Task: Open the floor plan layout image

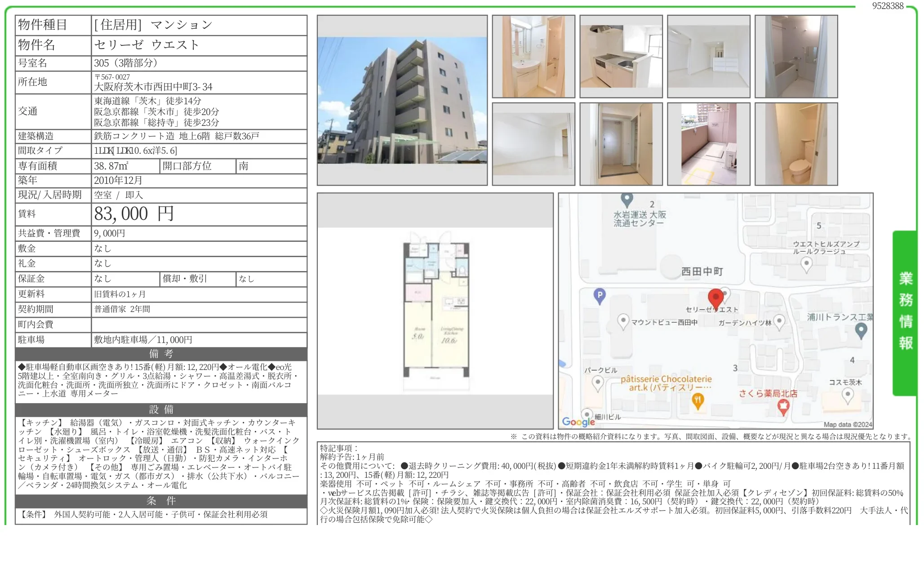Action: point(435,311)
